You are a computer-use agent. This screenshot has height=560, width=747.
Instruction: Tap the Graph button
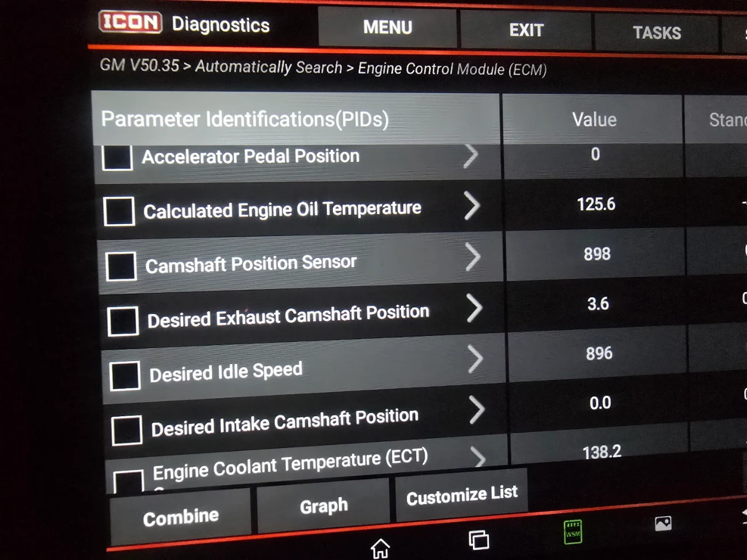[x=324, y=506]
